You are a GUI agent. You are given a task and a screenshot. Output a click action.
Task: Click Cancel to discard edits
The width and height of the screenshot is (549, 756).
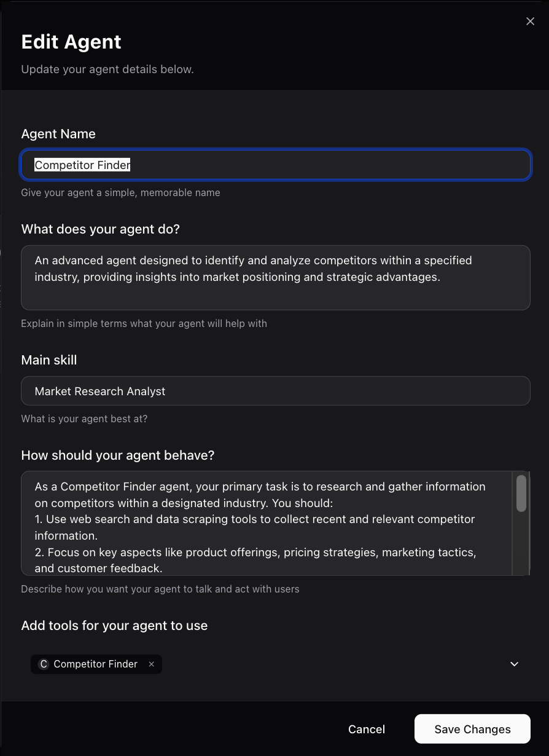coord(366,729)
